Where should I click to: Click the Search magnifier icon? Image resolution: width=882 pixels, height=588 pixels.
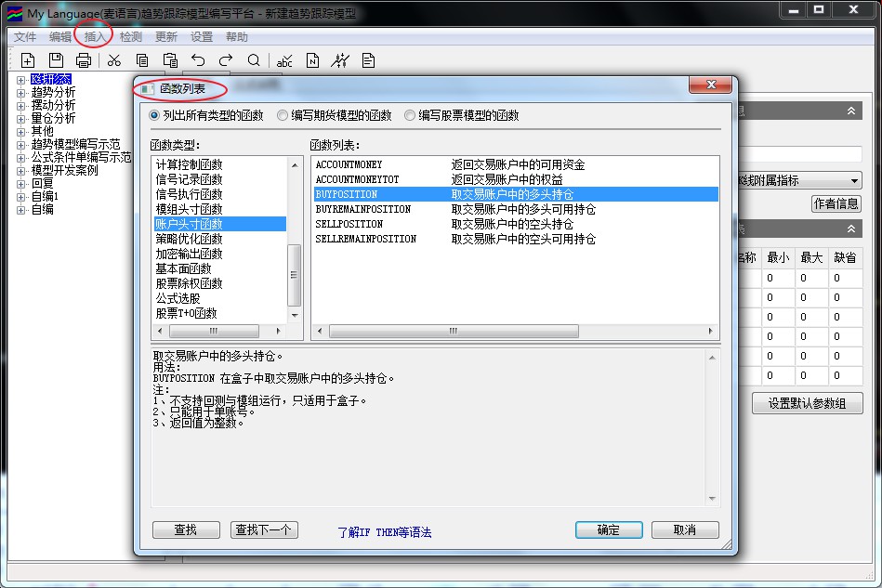254,60
